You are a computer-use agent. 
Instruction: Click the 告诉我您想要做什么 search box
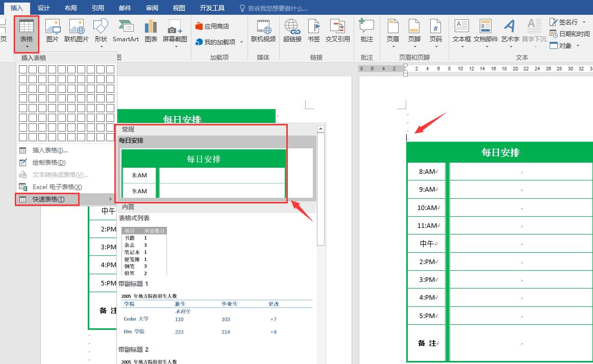[278, 8]
